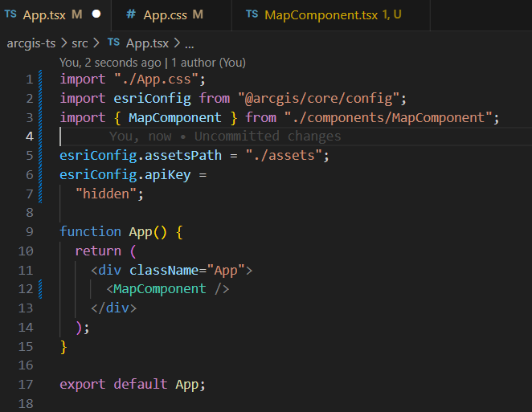532x412 pixels.
Task: Click esriConfig identifier in the import line
Action: 152,98
